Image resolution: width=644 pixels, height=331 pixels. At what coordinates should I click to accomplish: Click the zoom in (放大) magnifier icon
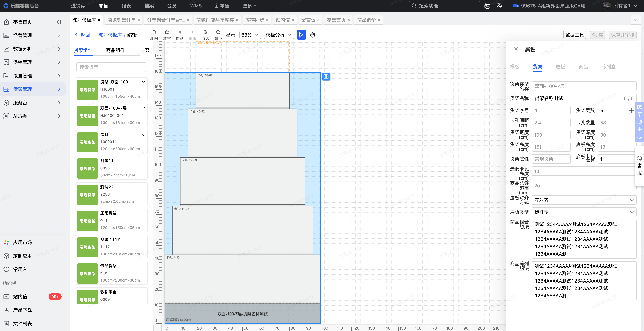205,32
